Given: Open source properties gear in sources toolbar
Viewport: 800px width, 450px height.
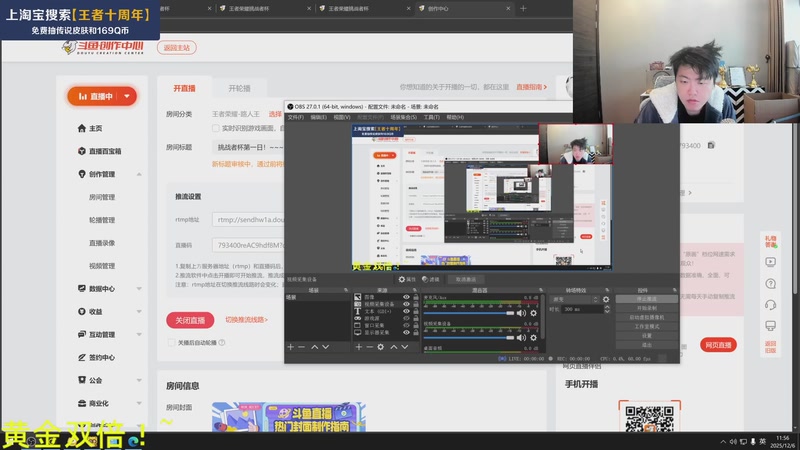Looking at the screenshot, I should (381, 347).
